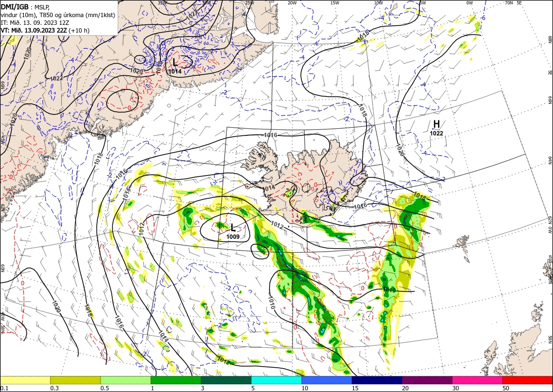Viewport: 553px width, 392px height.
Task: Select the green 1–3 legend swatch
Action: (x=176, y=380)
